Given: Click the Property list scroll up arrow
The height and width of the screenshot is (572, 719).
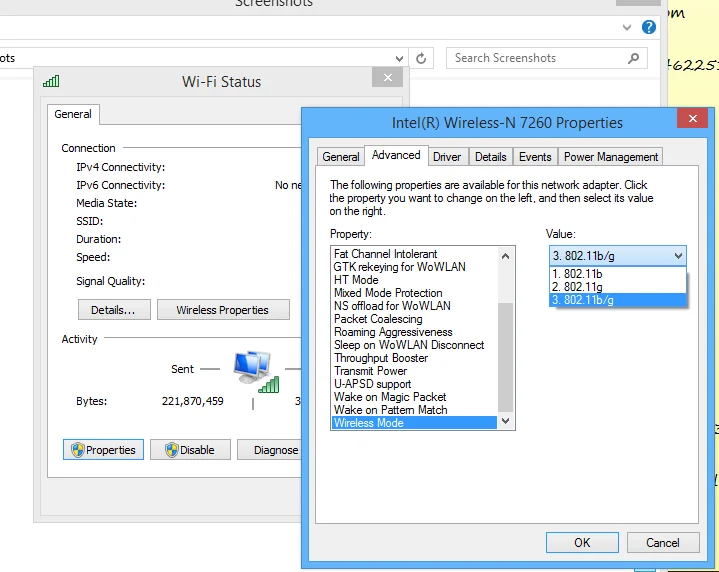Looking at the screenshot, I should [x=505, y=256].
